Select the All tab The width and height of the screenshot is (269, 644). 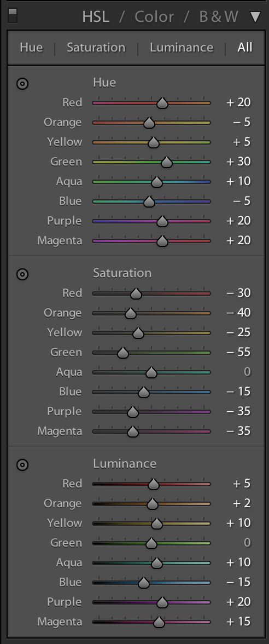point(245,47)
